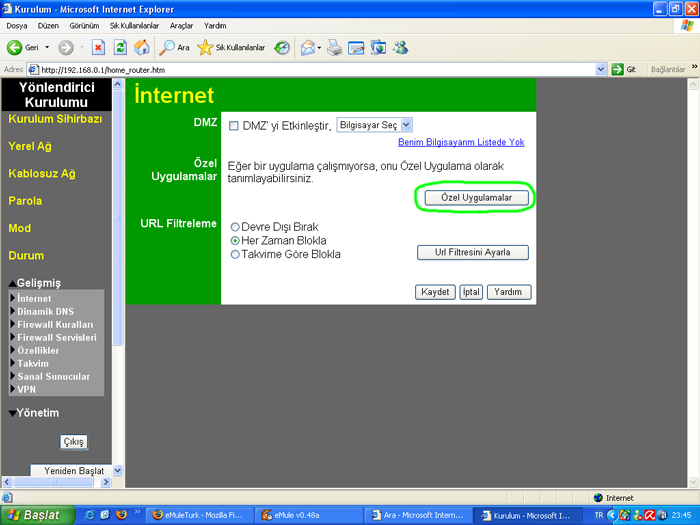The width and height of the screenshot is (700, 525).
Task: Click the Git go button
Action: [x=624, y=69]
